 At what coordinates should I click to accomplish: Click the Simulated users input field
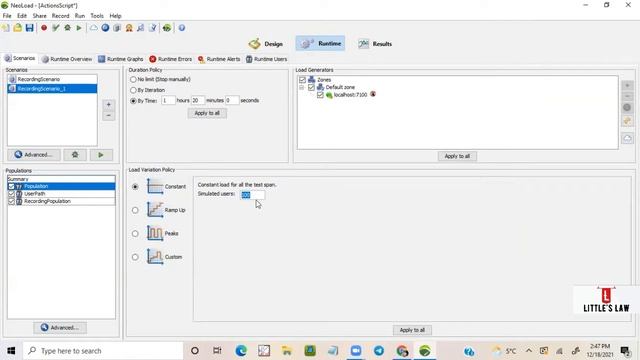point(252,195)
